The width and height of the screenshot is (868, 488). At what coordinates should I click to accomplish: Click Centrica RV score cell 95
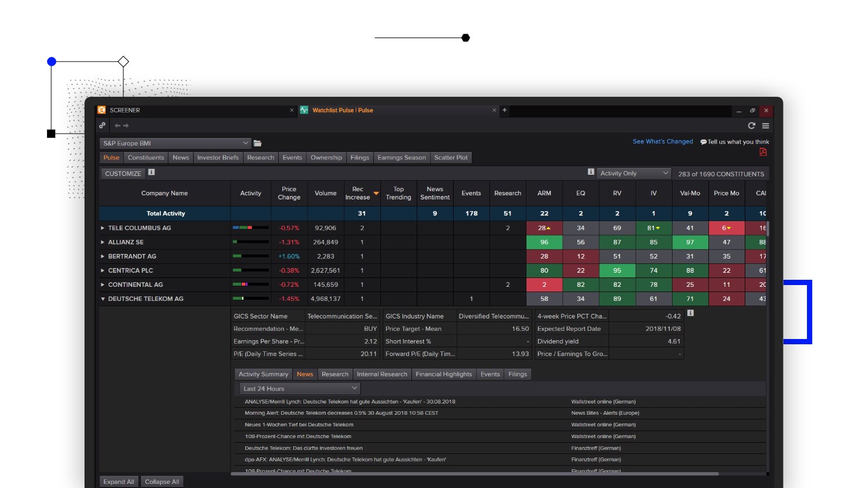[617, 270]
